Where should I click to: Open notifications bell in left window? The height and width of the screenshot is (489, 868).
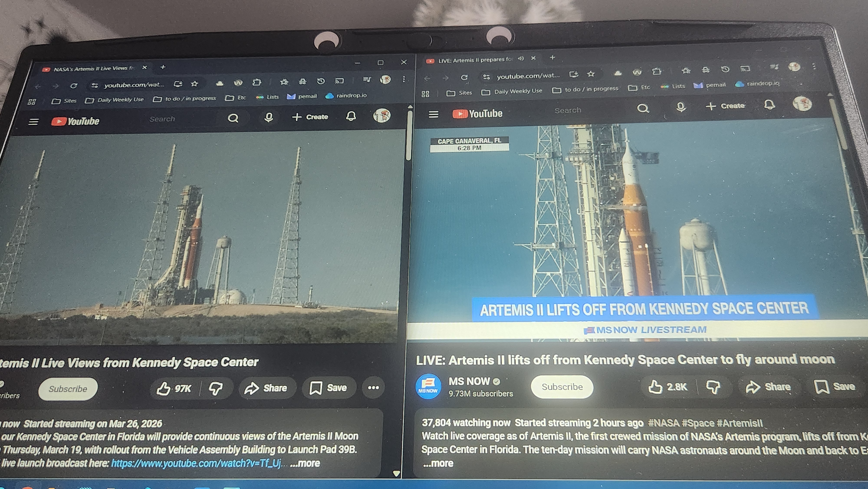point(351,116)
